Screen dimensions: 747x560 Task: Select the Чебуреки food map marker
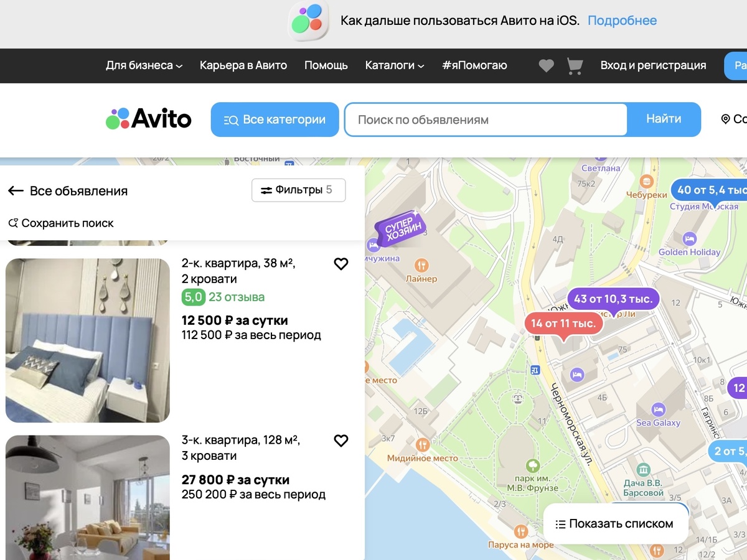click(646, 181)
